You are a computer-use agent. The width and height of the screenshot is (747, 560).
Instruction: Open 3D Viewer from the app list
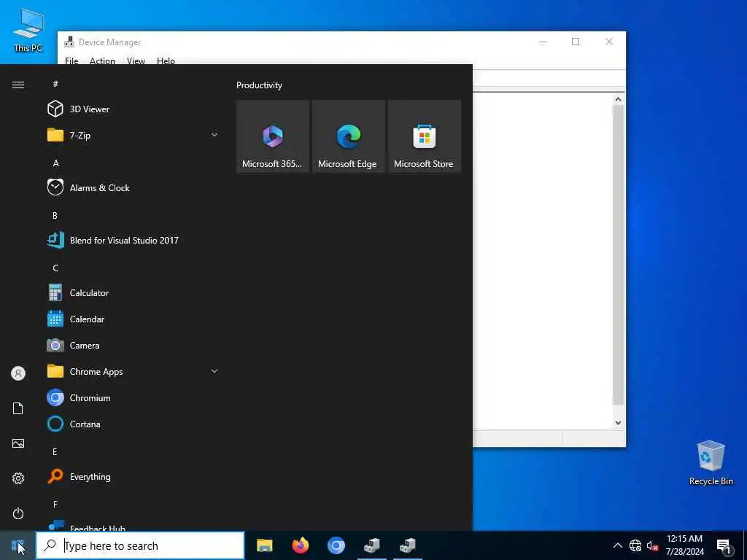point(133,109)
